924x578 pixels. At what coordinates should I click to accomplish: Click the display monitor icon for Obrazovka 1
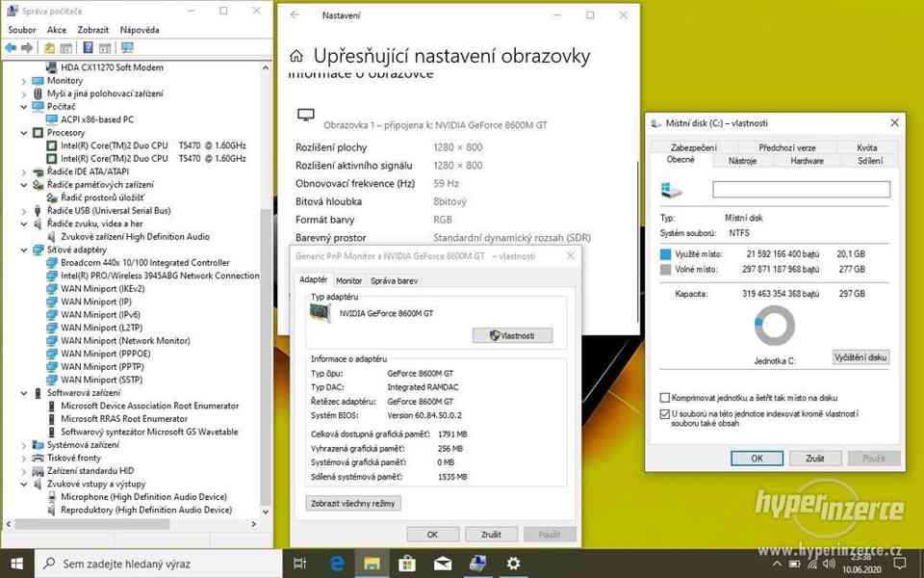click(x=306, y=115)
